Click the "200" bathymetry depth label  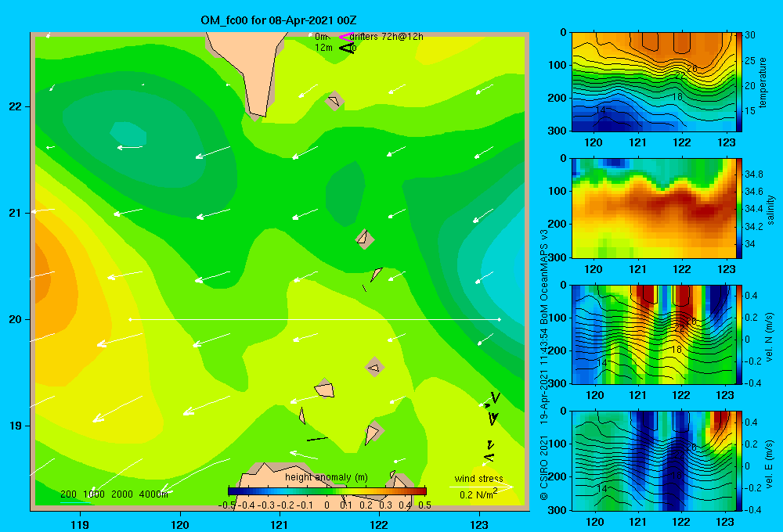coord(68,494)
